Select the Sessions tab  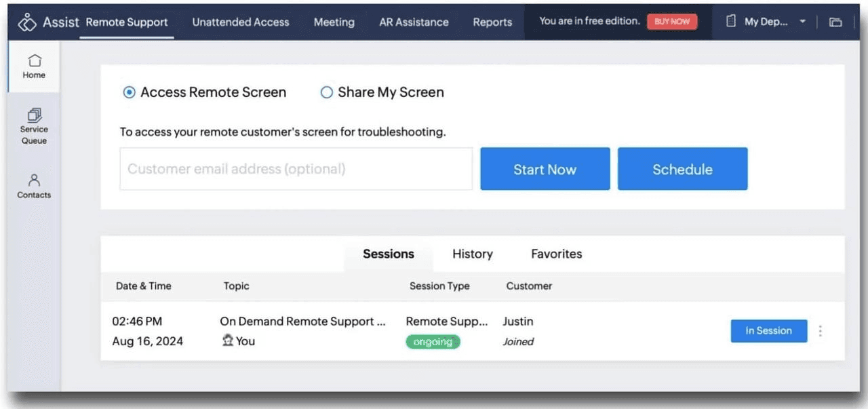[389, 254]
